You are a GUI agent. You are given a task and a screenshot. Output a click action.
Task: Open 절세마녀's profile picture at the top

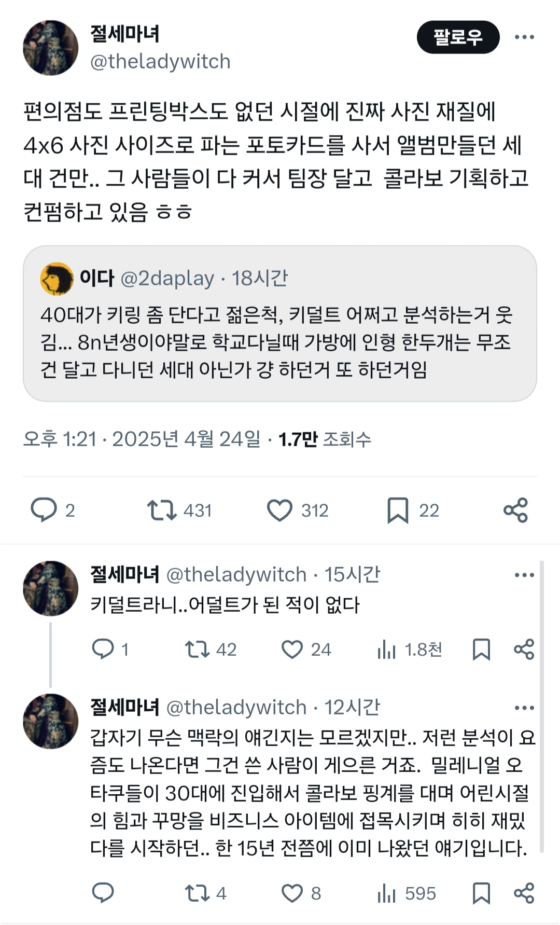(x=50, y=48)
